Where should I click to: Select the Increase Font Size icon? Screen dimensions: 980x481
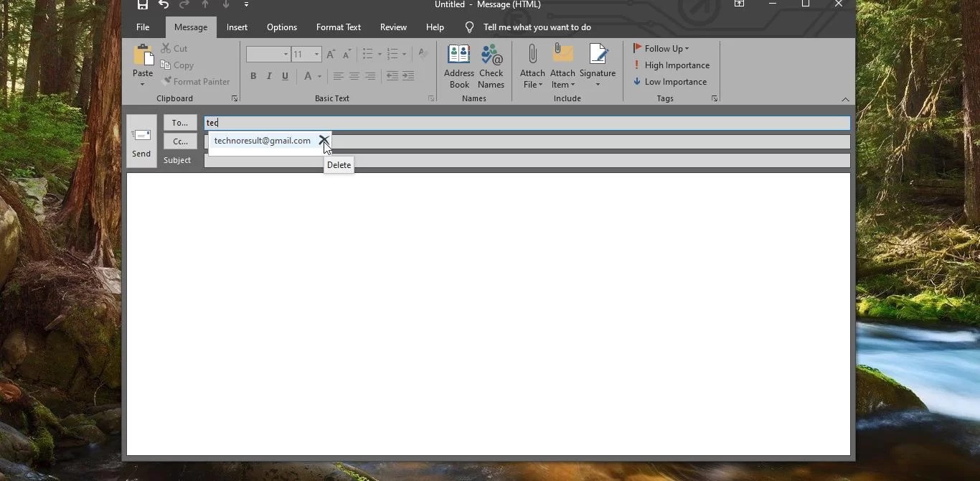click(331, 54)
